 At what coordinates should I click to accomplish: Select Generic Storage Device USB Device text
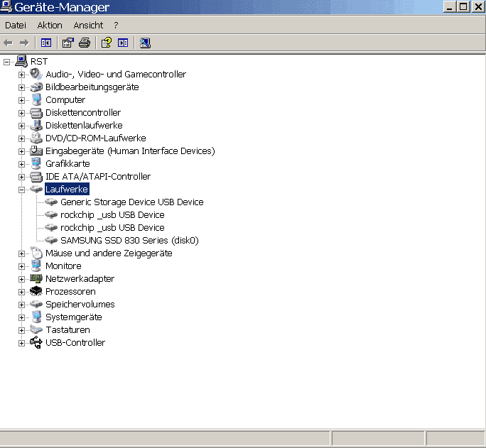[132, 202]
